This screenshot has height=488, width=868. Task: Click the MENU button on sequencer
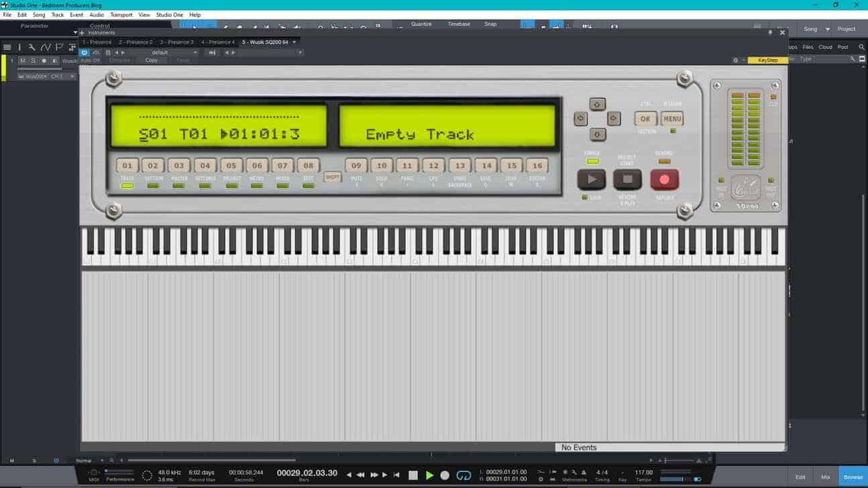(672, 119)
